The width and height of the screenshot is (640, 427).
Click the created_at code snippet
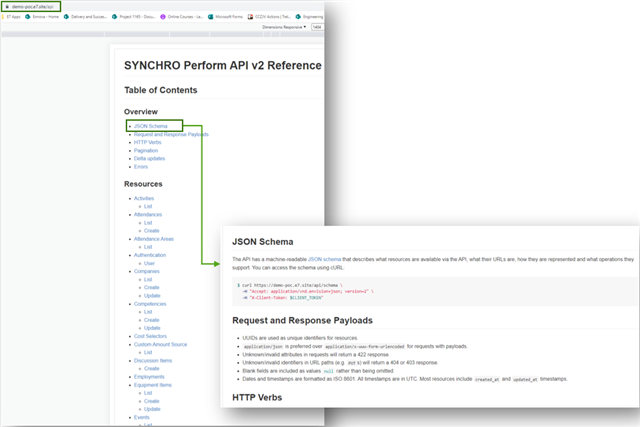(x=487, y=379)
